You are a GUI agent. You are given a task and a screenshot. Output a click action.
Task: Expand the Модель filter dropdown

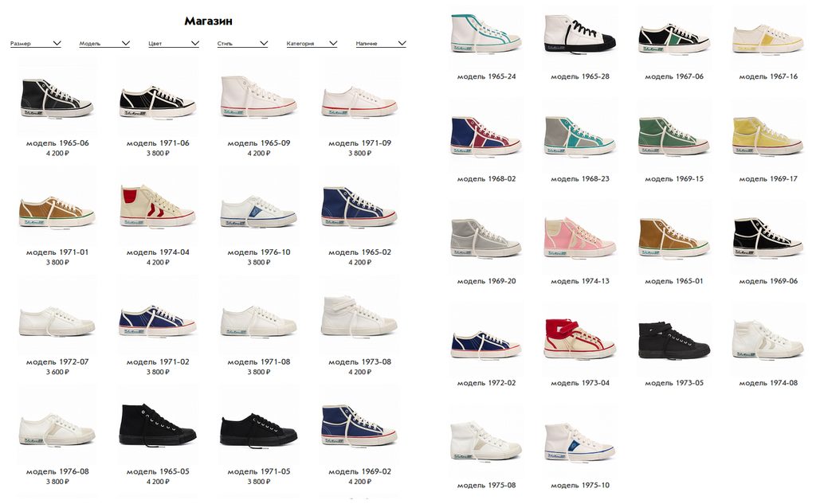click(x=104, y=44)
